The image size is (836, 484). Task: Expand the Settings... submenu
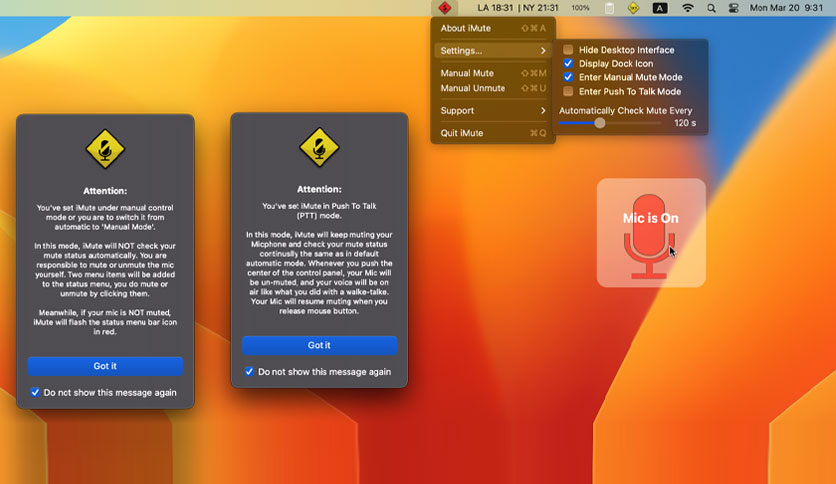(493, 51)
